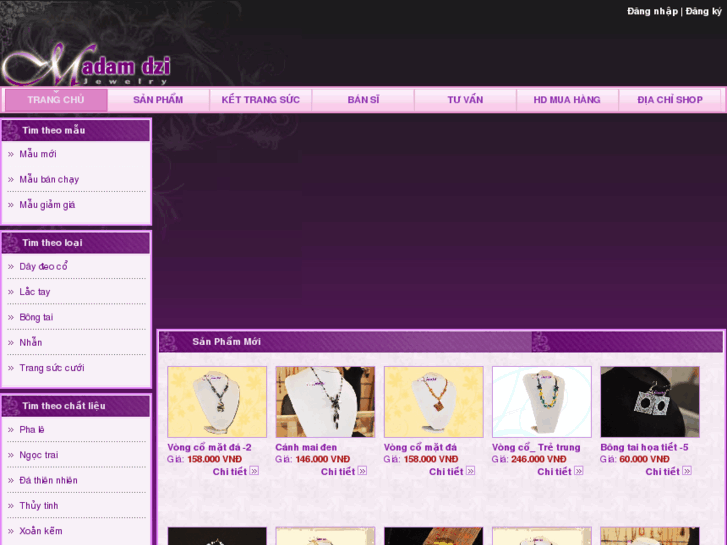This screenshot has height=545, width=727.
Task: Click Chi tiết under Cánh mai đen
Action: (x=338, y=472)
